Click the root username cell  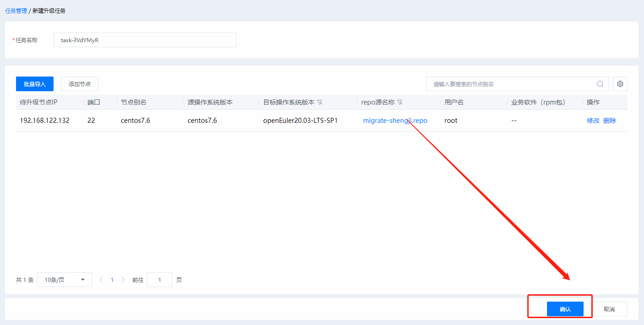tap(451, 121)
